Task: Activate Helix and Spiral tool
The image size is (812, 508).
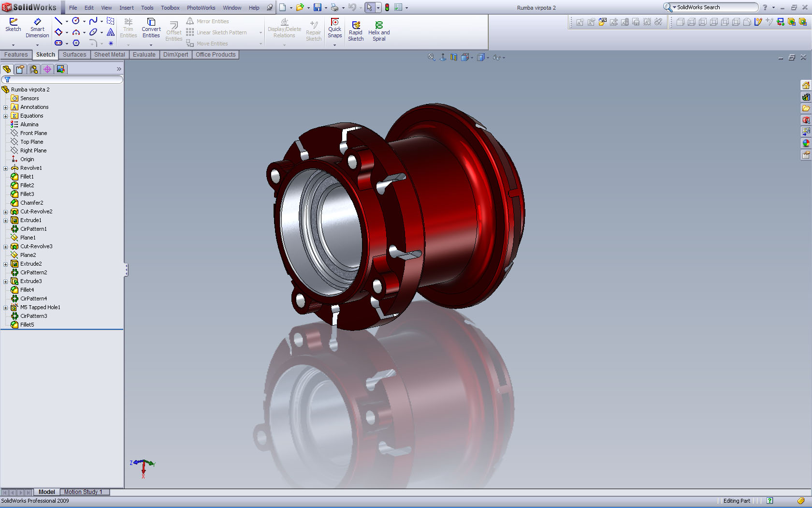Action: pyautogui.click(x=379, y=31)
